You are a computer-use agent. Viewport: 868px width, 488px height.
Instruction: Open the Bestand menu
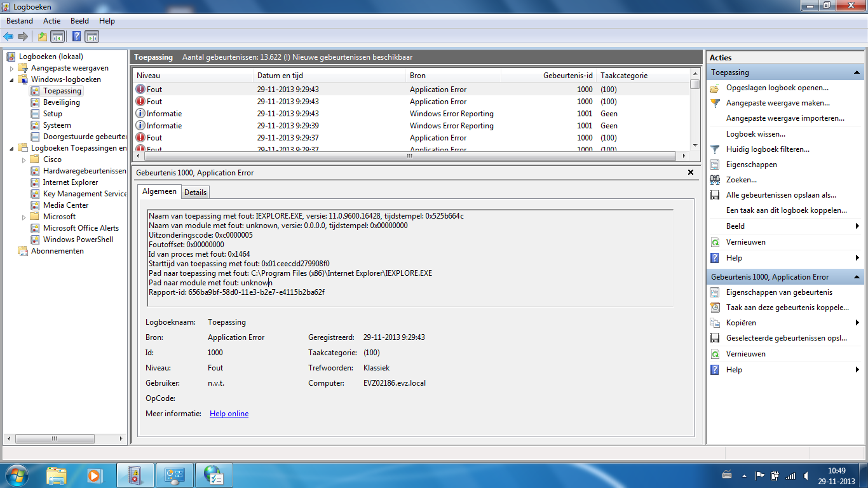pos(20,21)
